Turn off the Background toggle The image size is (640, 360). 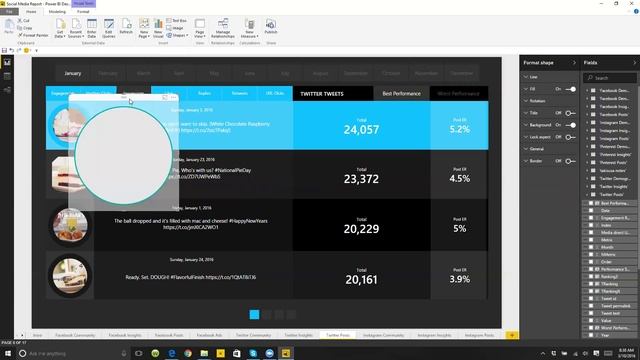571,125
